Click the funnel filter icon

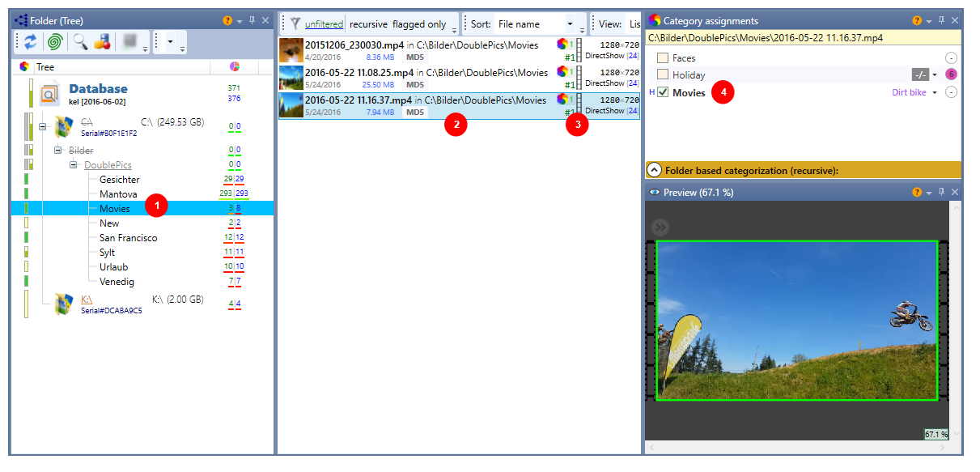295,24
